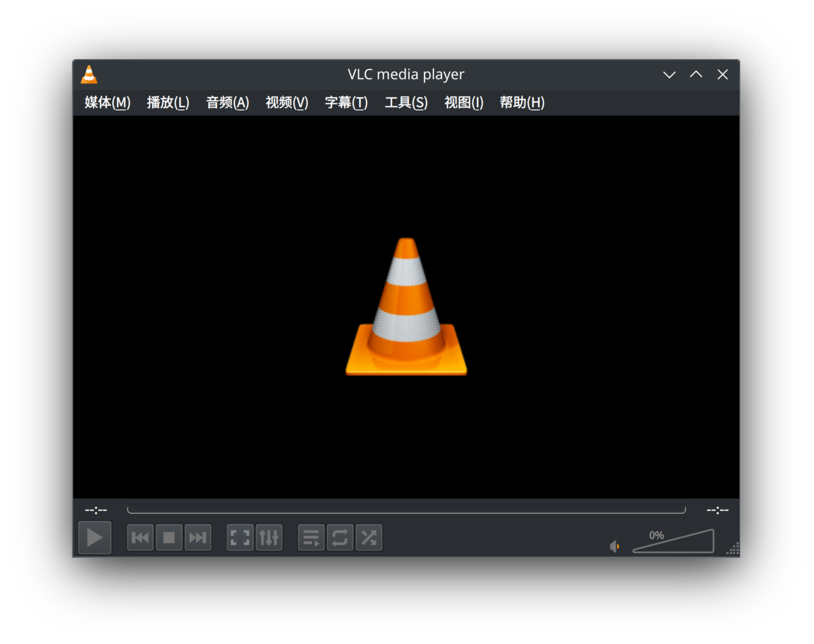The height and width of the screenshot is (644, 814).
Task: Close the VLC media player window
Action: pyautogui.click(x=723, y=75)
